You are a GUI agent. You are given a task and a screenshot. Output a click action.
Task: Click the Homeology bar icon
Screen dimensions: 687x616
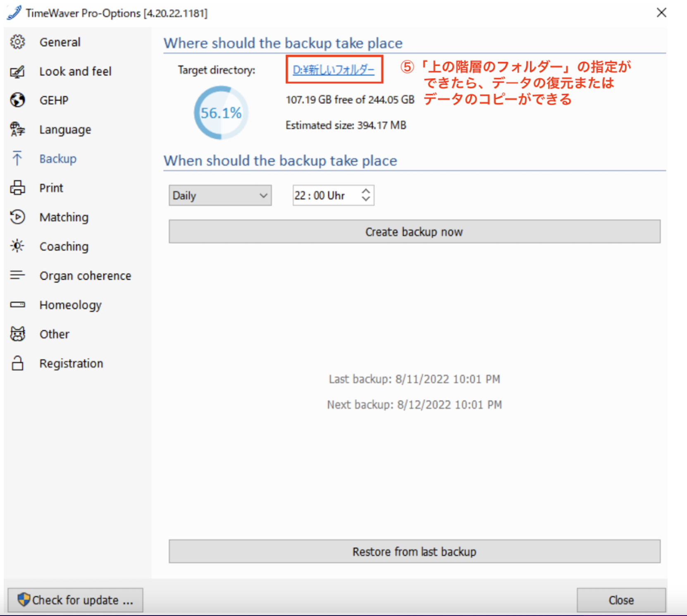point(17,305)
